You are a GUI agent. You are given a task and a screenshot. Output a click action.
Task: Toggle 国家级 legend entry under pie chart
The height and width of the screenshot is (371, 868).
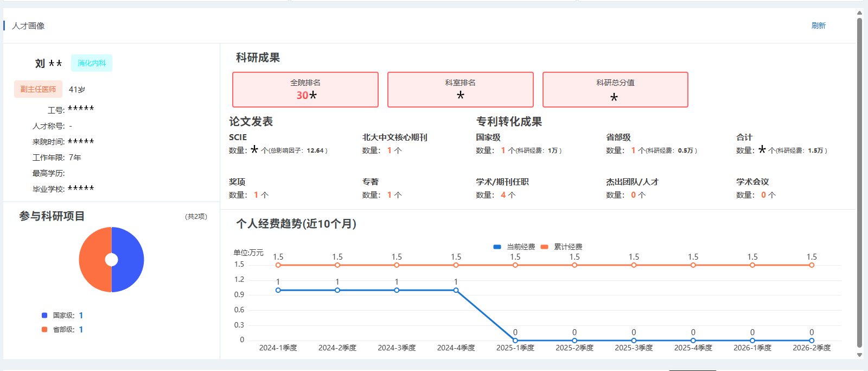(62, 316)
